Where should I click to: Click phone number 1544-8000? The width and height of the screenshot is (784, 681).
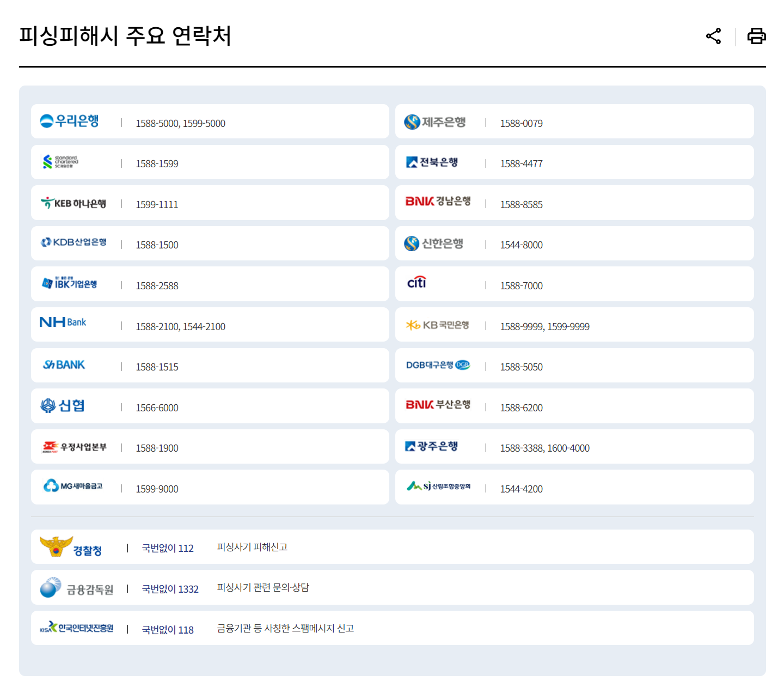coord(521,245)
